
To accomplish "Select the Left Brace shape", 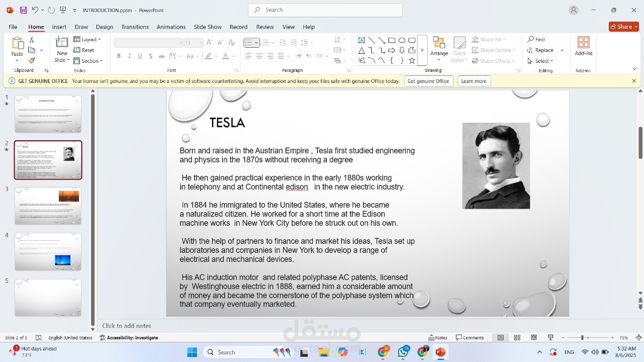I will pyautogui.click(x=391, y=60).
